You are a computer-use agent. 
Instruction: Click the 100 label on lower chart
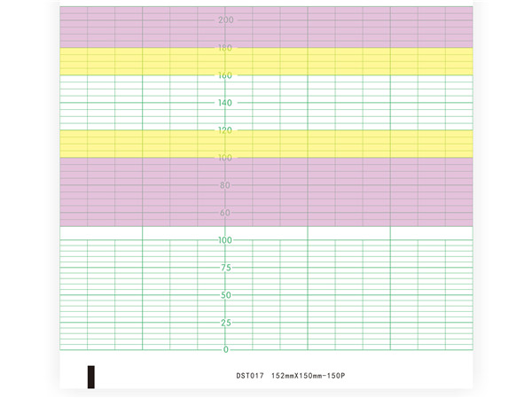tap(225, 240)
